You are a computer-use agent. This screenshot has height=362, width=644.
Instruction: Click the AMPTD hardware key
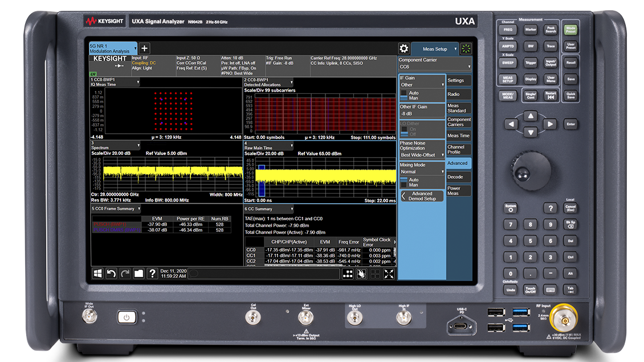508,46
